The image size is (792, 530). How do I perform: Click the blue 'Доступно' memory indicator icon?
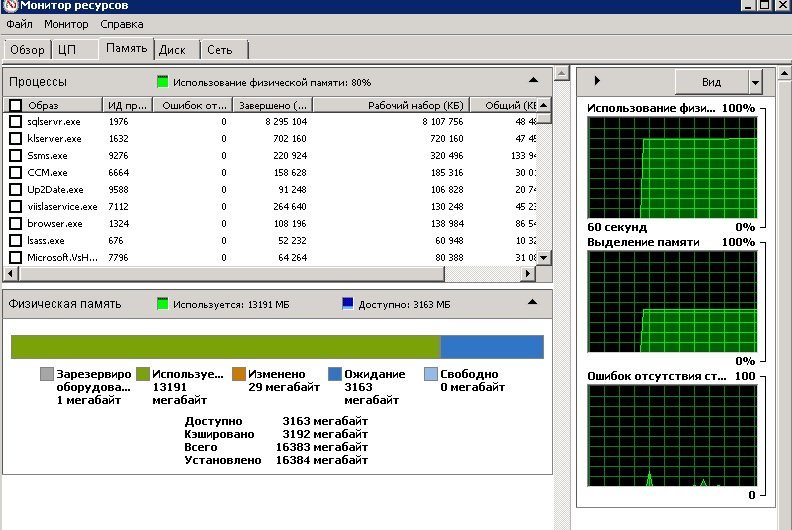point(348,303)
